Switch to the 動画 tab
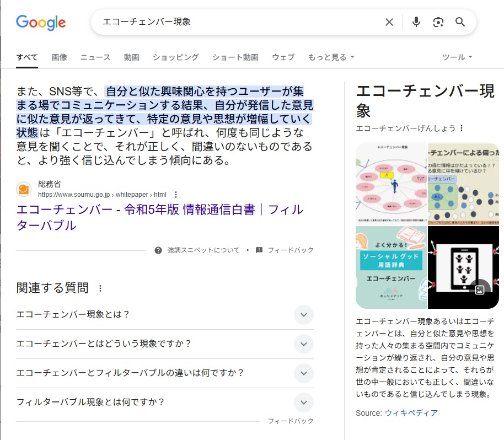This screenshot has width=504, height=440. pyautogui.click(x=131, y=57)
